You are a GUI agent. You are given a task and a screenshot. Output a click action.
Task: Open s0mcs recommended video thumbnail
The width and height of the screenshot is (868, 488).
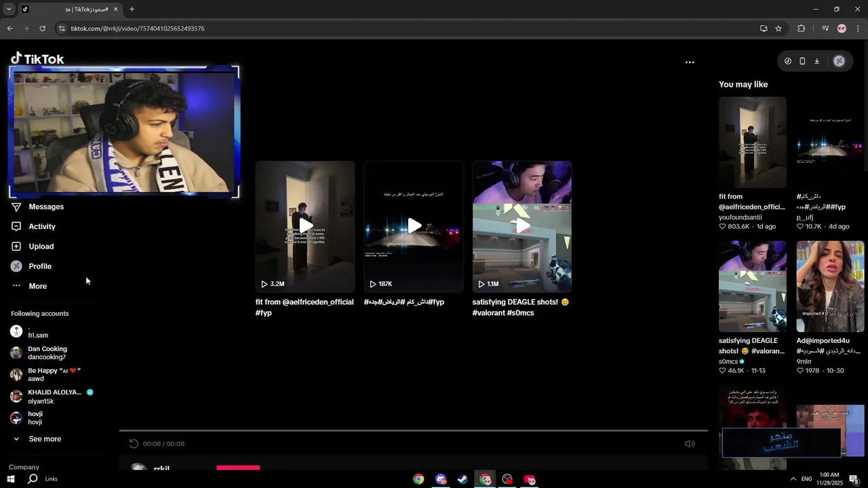point(753,287)
